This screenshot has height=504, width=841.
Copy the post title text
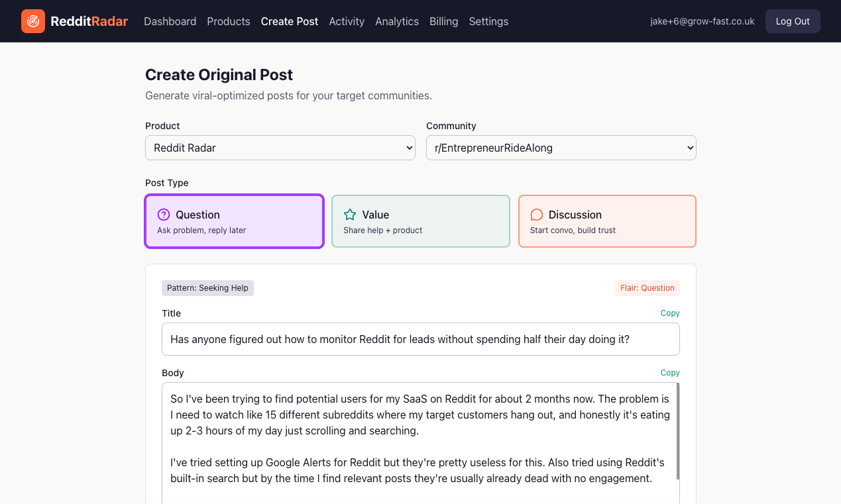tap(670, 313)
